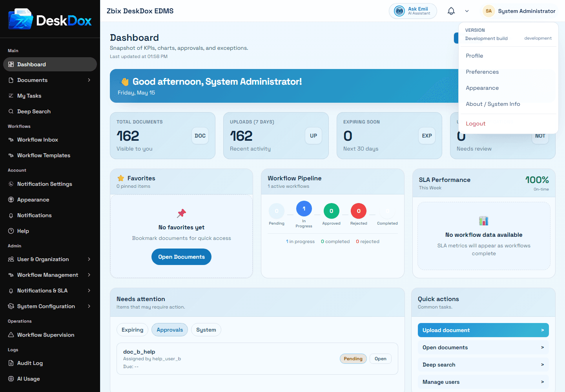Click the User & Organization people icon
Viewport: 565px width, 392px height.
11,259
